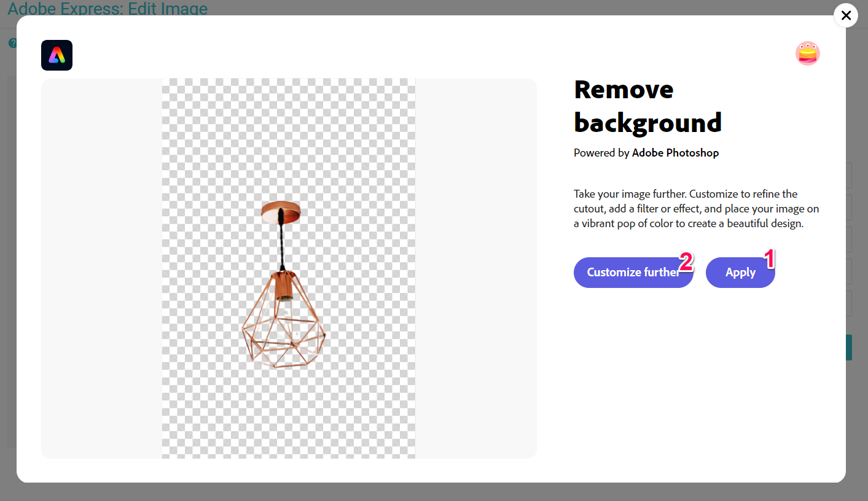
Task: Close the Remove background dialog
Action: [x=846, y=15]
